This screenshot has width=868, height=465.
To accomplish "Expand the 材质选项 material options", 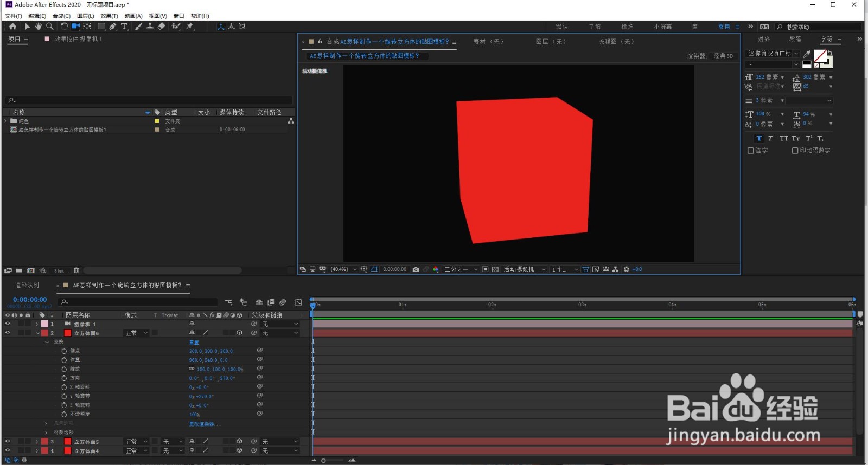I will pos(46,432).
